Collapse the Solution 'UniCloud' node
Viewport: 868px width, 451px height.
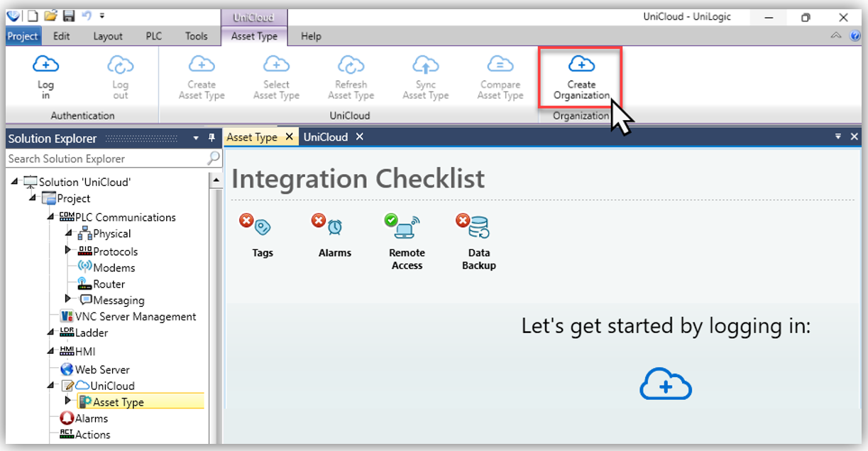(x=16, y=183)
